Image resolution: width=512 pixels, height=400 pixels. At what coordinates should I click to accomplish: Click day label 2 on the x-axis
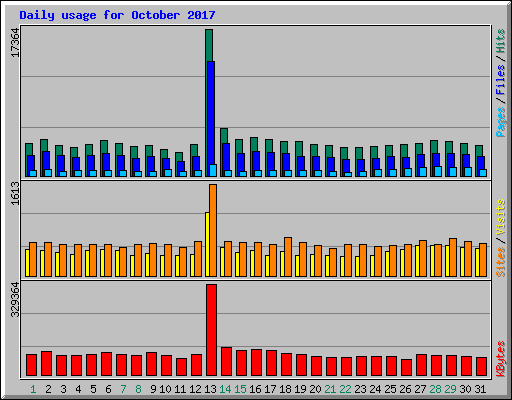[x=48, y=389]
